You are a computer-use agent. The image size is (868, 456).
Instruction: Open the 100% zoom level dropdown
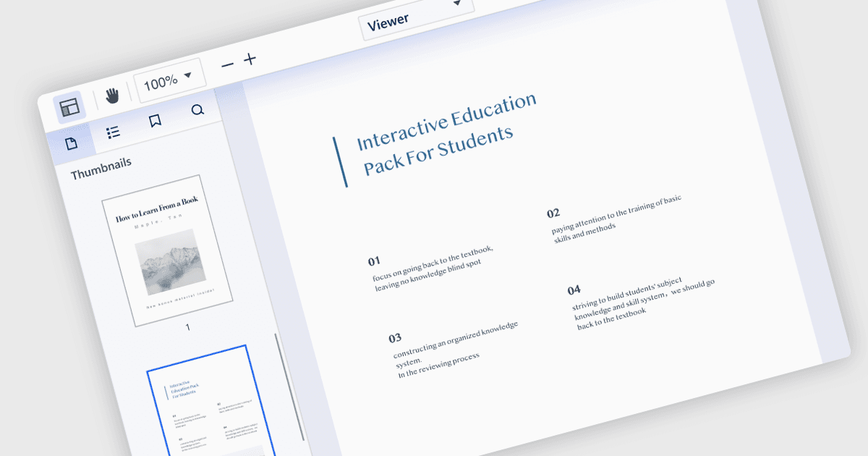[169, 80]
